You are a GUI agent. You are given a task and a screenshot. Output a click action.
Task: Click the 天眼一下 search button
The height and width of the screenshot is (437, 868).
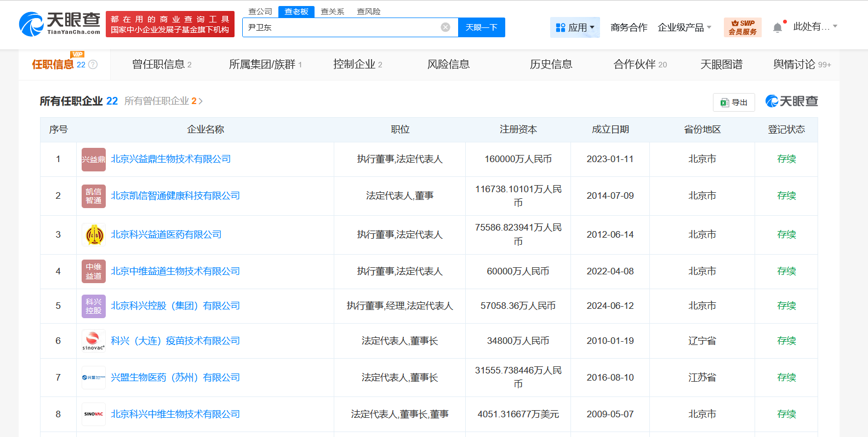click(482, 27)
